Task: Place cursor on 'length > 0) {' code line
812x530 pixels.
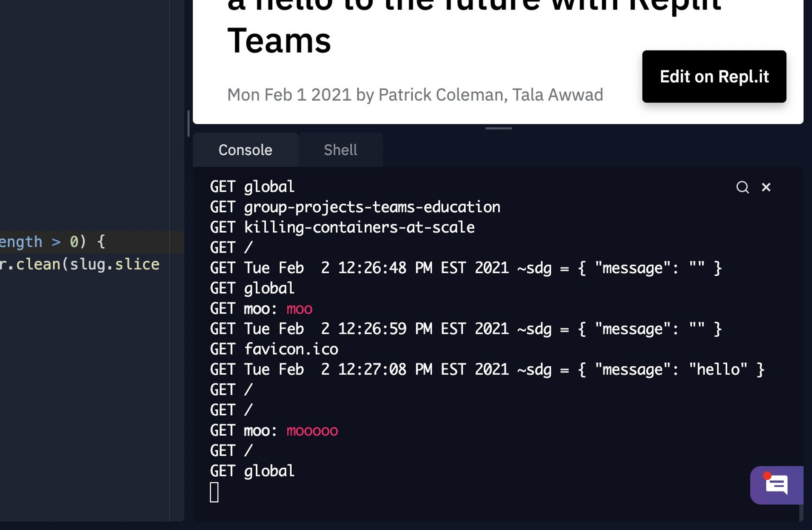Action: pyautogui.click(x=51, y=242)
